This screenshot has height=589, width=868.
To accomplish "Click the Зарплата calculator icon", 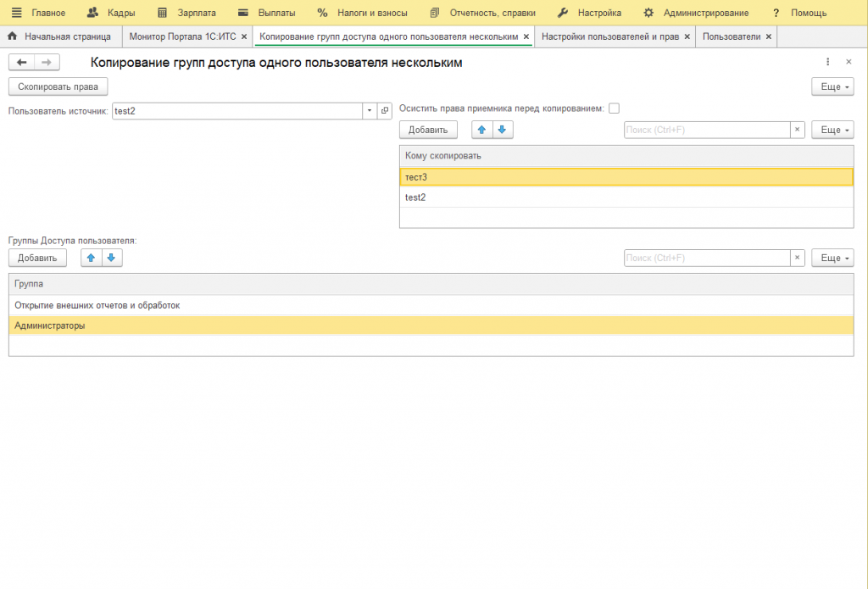I will tap(162, 12).
